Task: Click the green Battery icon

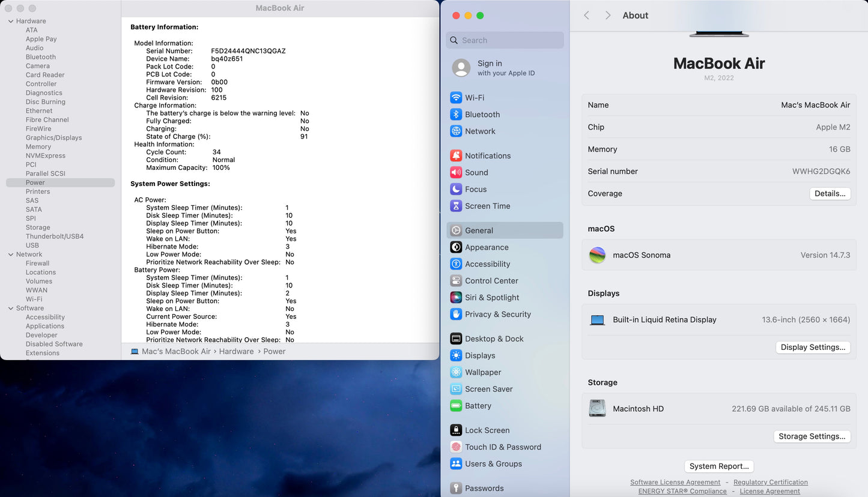Action: pos(456,406)
